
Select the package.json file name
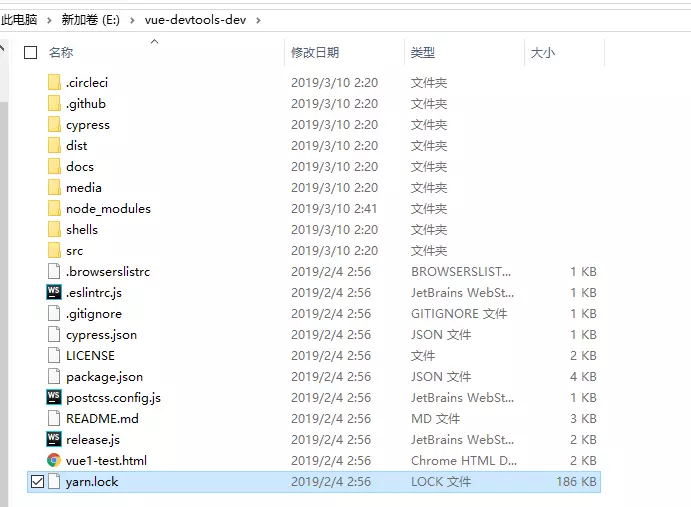click(104, 377)
